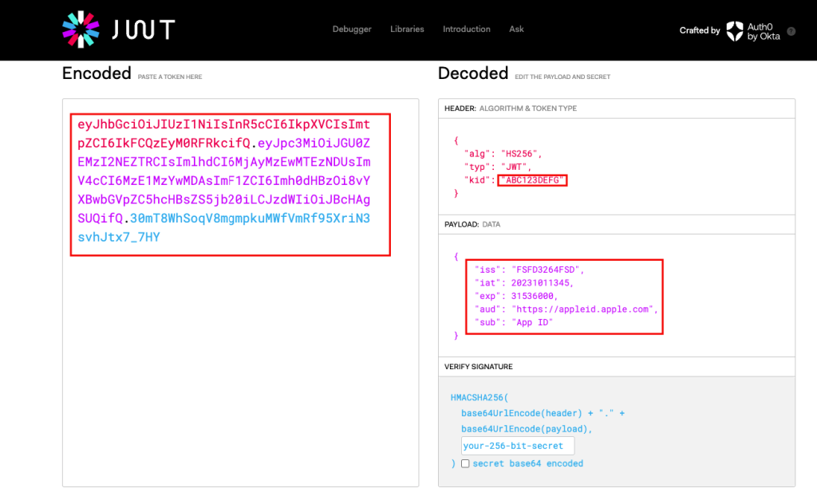The width and height of the screenshot is (817, 504).
Task: Click the "typ": "JWT" header line
Action: (x=498, y=167)
